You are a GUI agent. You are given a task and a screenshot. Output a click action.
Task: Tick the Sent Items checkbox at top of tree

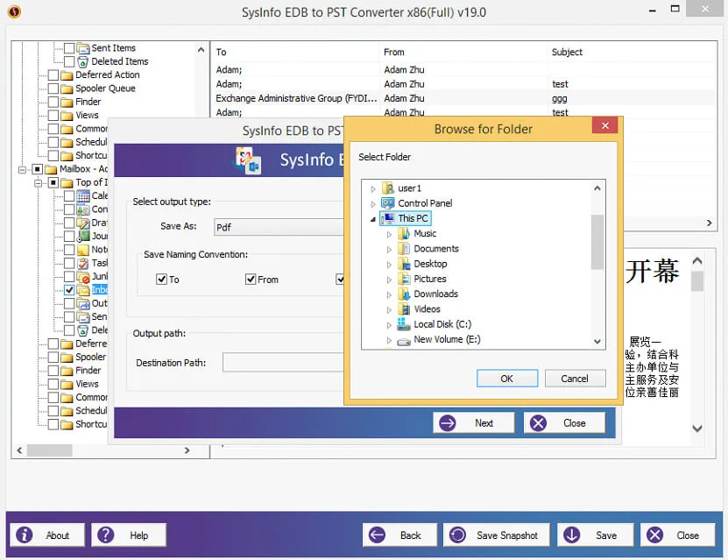pos(69,48)
